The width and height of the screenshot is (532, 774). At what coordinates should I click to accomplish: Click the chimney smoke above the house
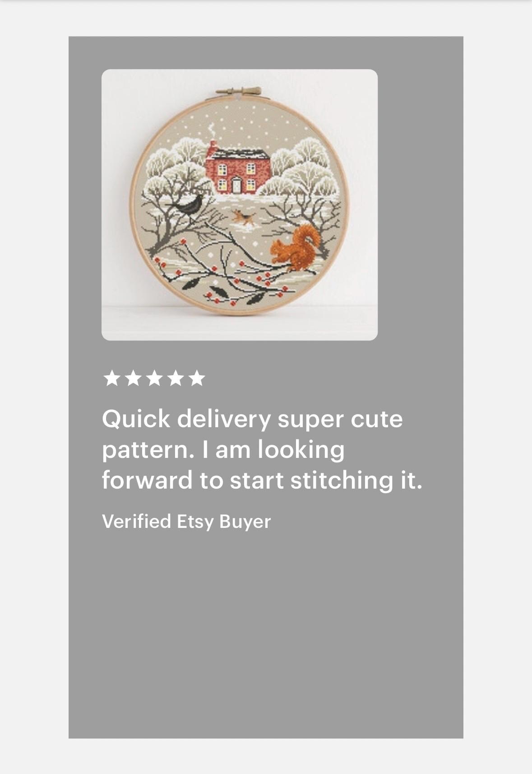pos(212,132)
